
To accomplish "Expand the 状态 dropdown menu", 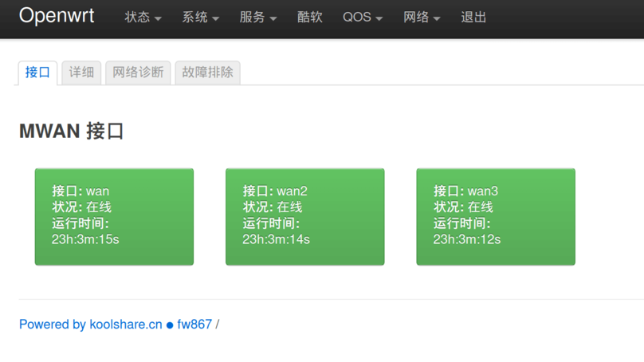I will click(x=143, y=18).
